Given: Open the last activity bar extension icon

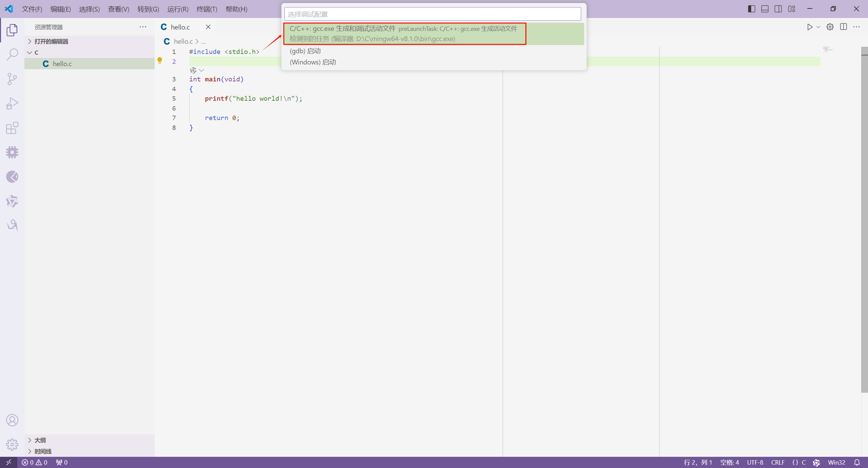Looking at the screenshot, I should [x=12, y=226].
